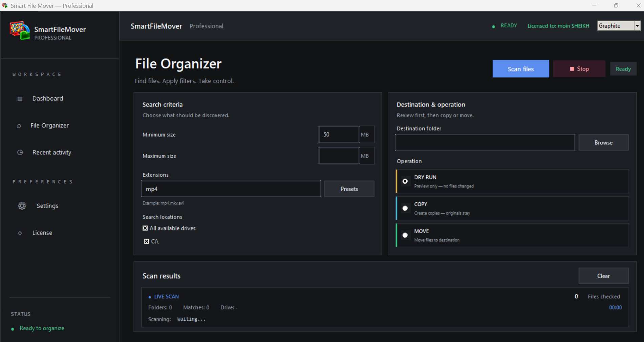This screenshot has height=342, width=644.
Task: Click the Settings gear icon
Action: [x=22, y=206]
